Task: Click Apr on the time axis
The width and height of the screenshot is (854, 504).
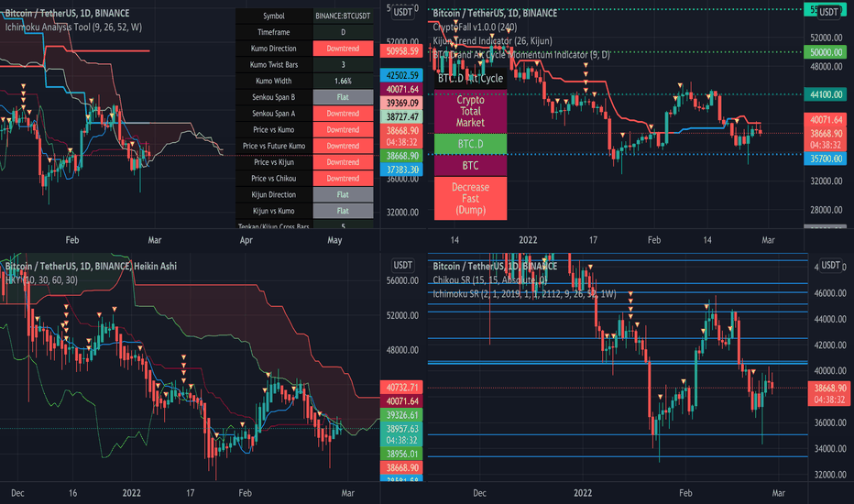Action: tap(246, 240)
